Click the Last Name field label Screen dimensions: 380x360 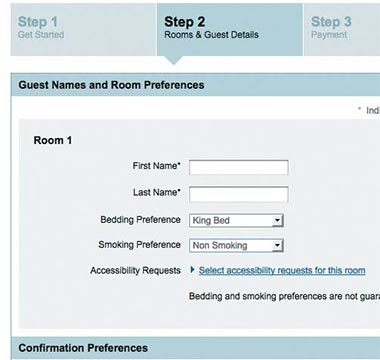[157, 192]
